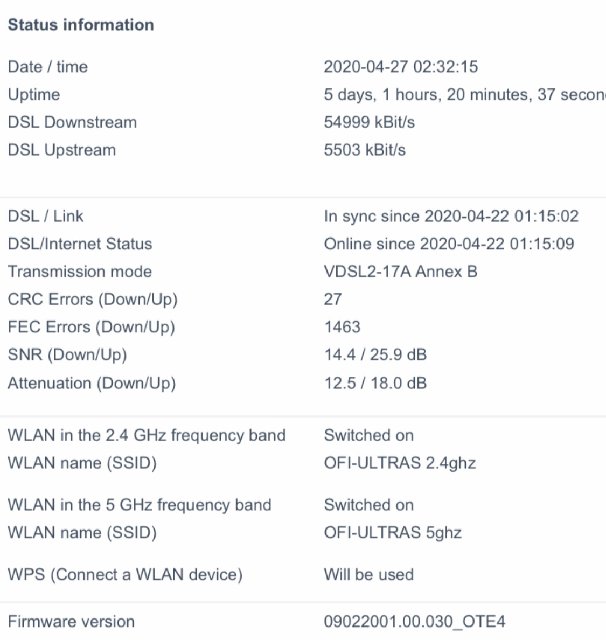Select the SSID OFI-ULTRAS 5ghz
The width and height of the screenshot is (606, 640).
[393, 533]
